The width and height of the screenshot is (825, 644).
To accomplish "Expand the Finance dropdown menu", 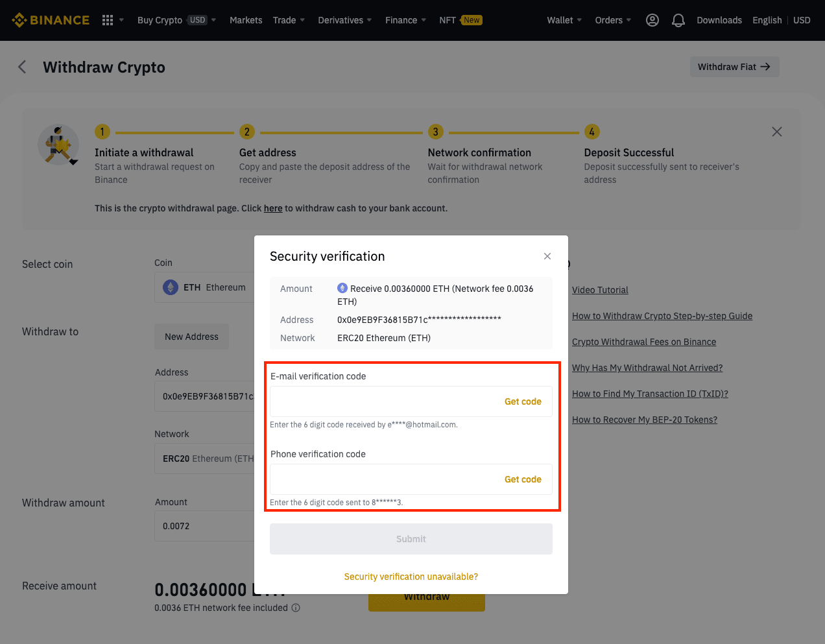I will [406, 20].
